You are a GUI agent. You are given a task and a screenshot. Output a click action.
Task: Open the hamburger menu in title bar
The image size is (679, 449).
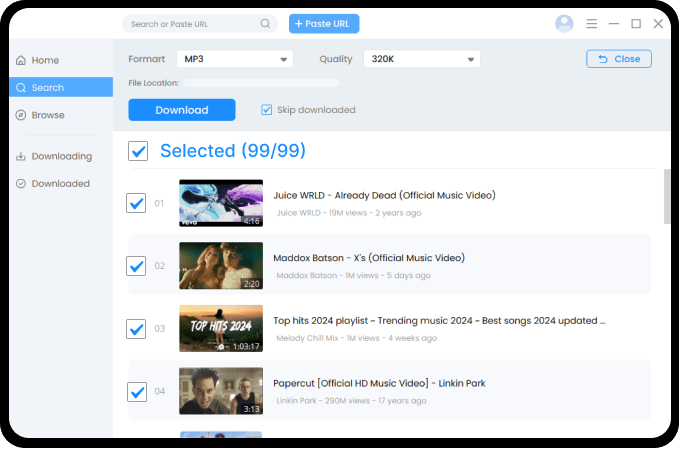click(592, 24)
